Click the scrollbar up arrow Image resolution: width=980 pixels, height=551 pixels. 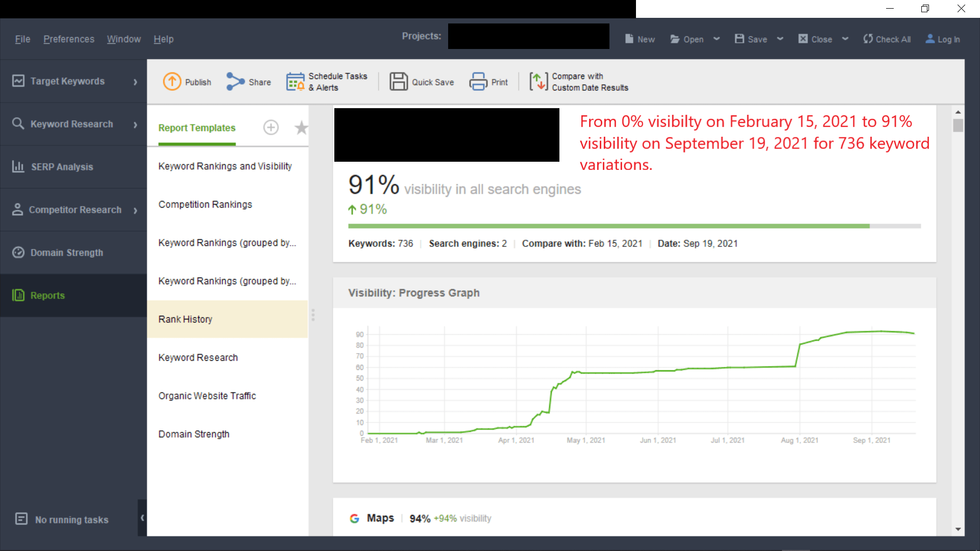958,112
